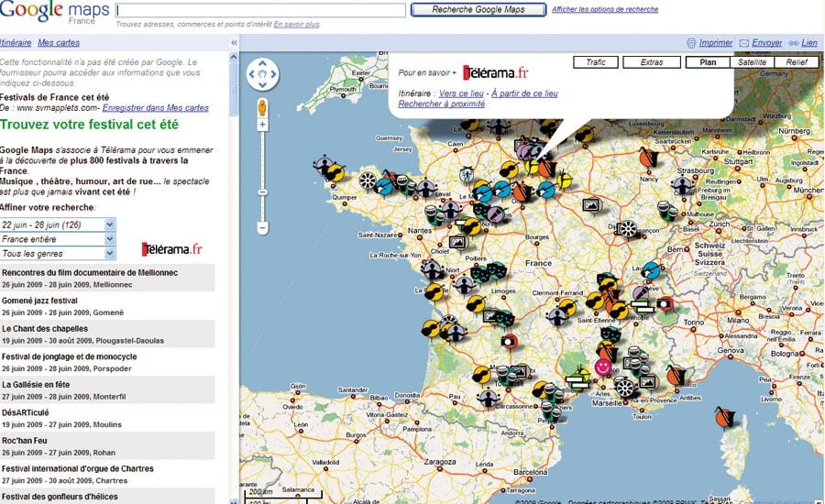The image size is (825, 504).
Task: Select the picture-frame marker near Cholet
Action: [458, 243]
